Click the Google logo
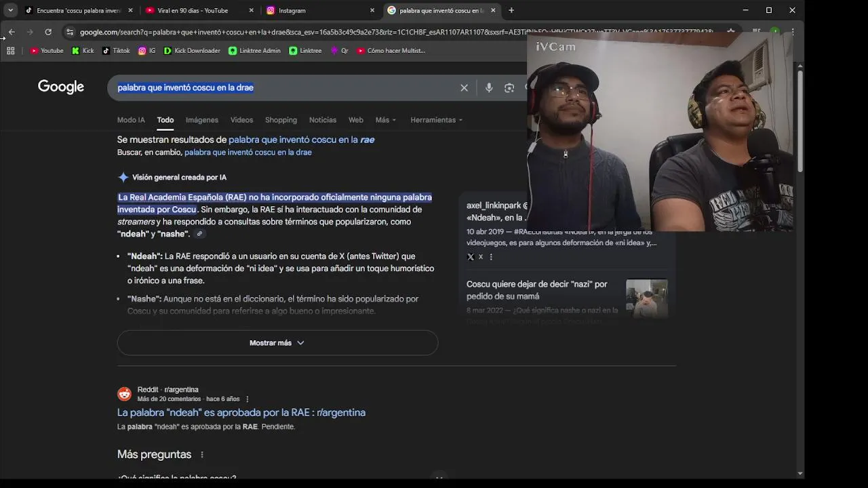 [61, 87]
